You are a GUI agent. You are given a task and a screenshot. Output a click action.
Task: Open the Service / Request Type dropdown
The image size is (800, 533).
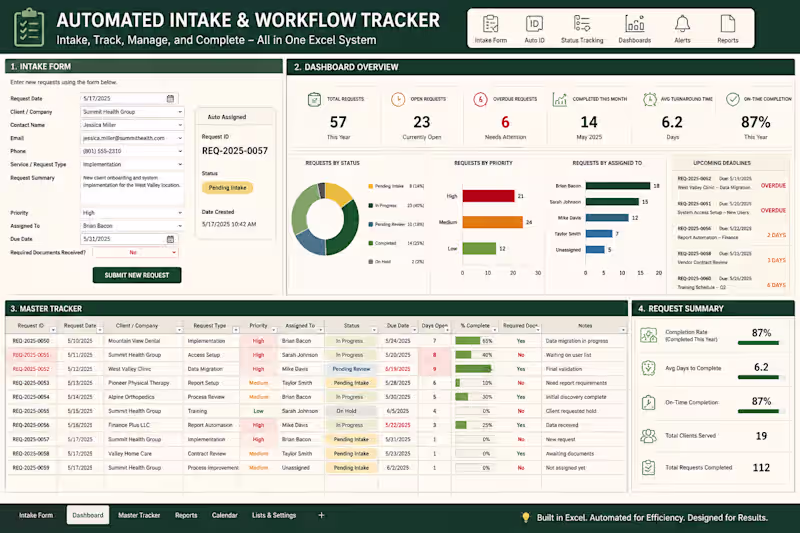click(180, 164)
